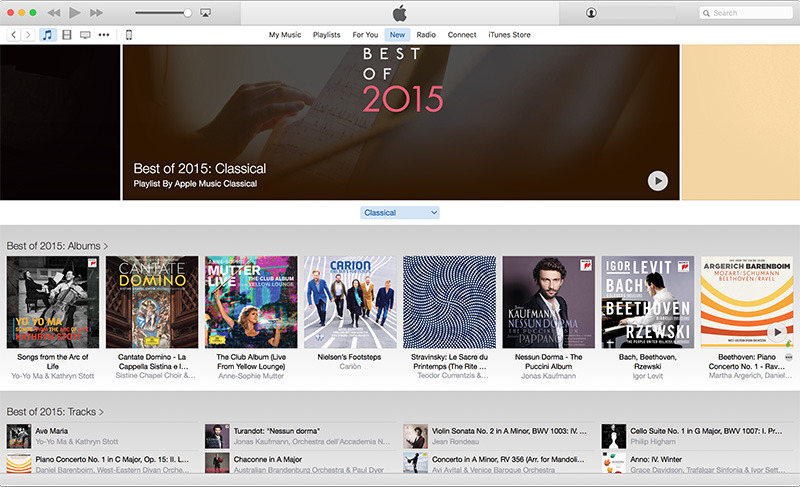
Task: Click Playlist By Apple Music Classical
Action: [195, 184]
